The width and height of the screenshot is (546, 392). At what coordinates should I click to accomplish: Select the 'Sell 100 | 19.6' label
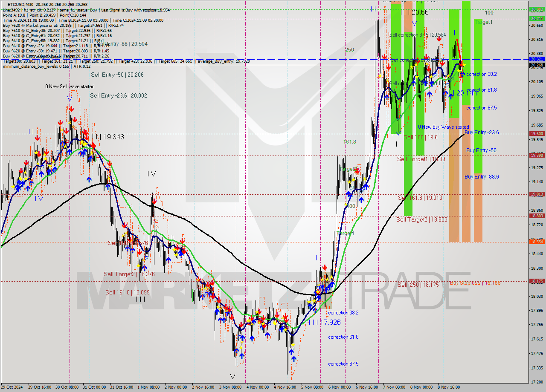coord(421,137)
